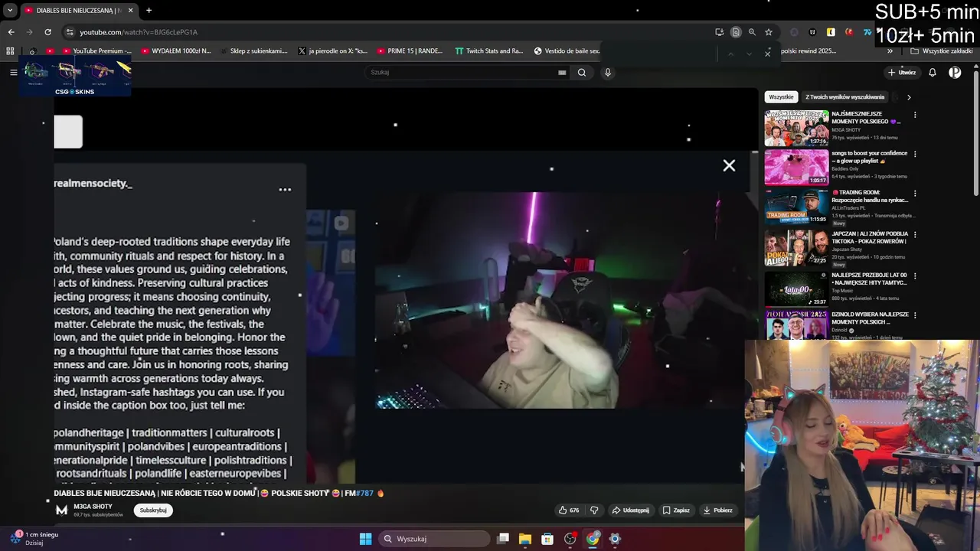Screen dimensions: 980x551
Task: Click the Chrome back arrow
Action: pyautogui.click(x=11, y=32)
